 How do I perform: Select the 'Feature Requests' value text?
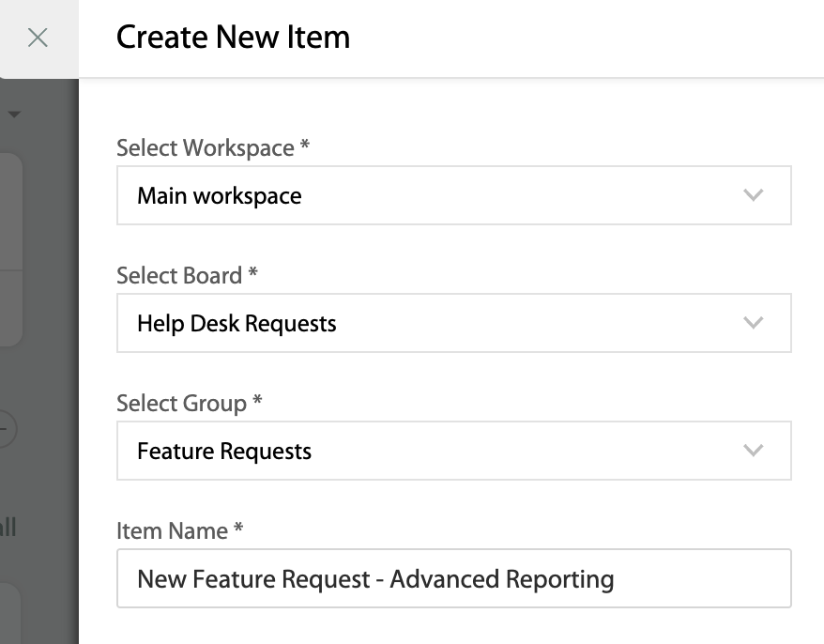coord(224,451)
